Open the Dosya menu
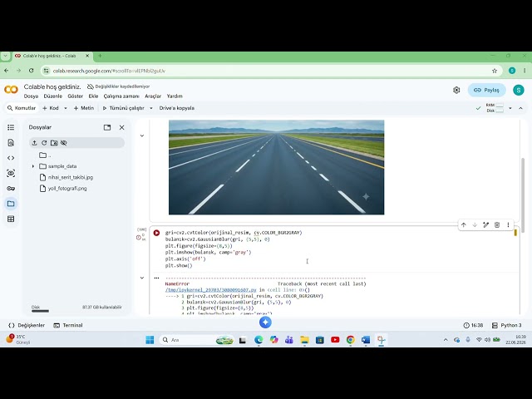 pyautogui.click(x=31, y=96)
